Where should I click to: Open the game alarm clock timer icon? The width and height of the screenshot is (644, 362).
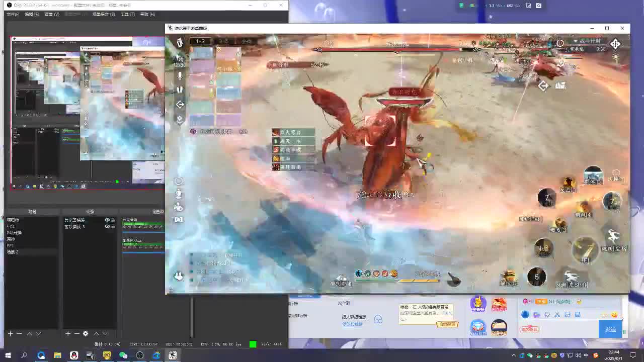coord(560,43)
